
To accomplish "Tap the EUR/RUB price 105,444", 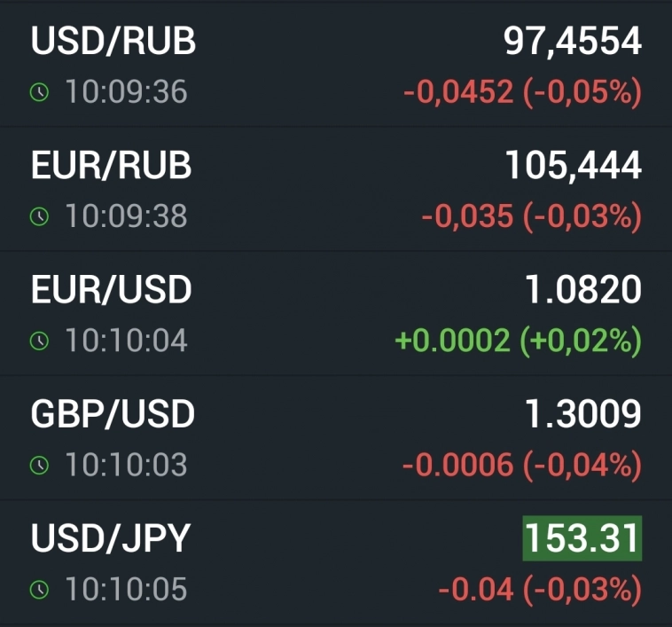I will coord(573,166).
